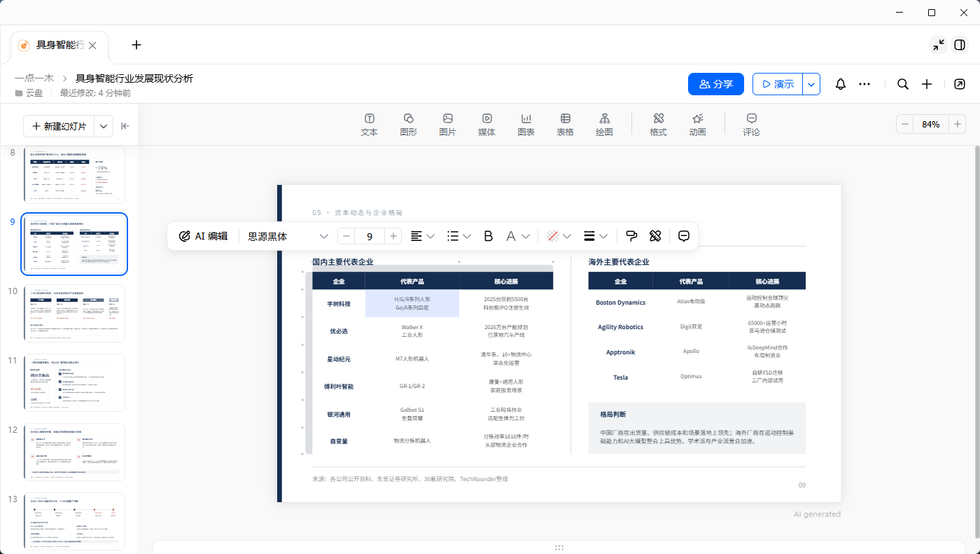
Task: Click the 新建幻灯片 button
Action: 59,126
